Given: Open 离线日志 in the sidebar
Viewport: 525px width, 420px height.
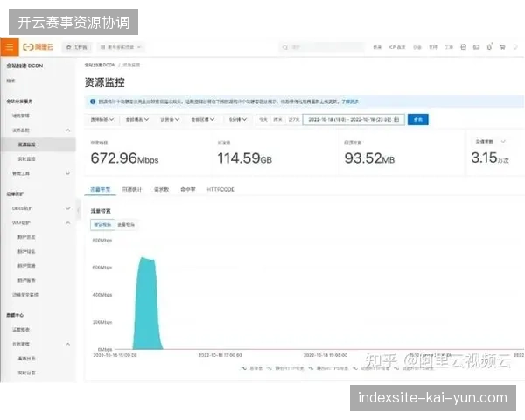Looking at the screenshot, I should pyautogui.click(x=26, y=359).
